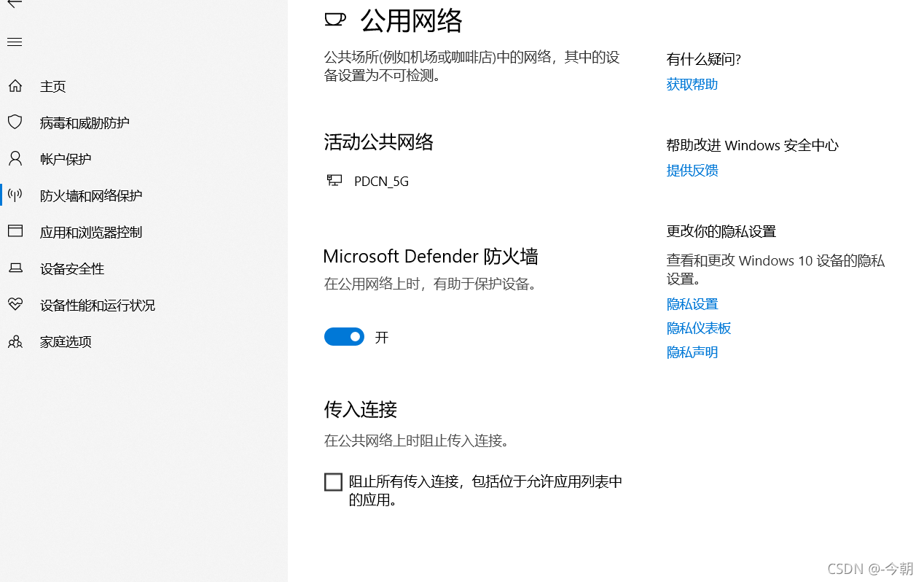Open 设备性能和运行状况 section
This screenshot has width=924, height=582.
tap(98, 305)
